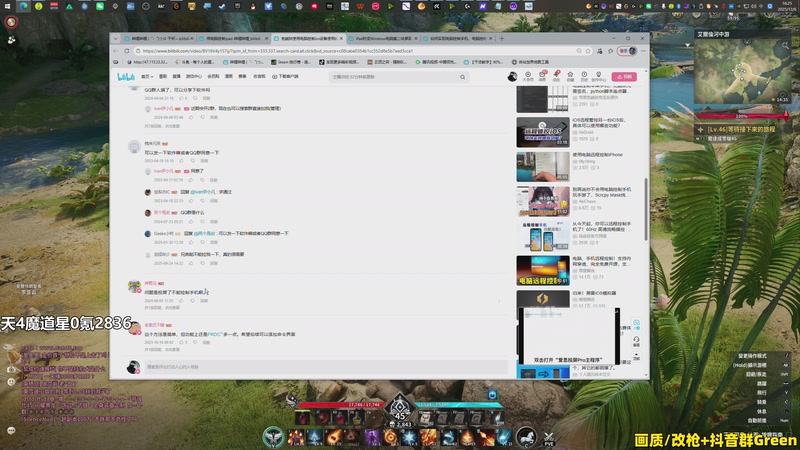This screenshot has height=450, width=800.
Task: Click 回复 under comment 问题是投屏了不能控制手机
Action: coord(204,301)
